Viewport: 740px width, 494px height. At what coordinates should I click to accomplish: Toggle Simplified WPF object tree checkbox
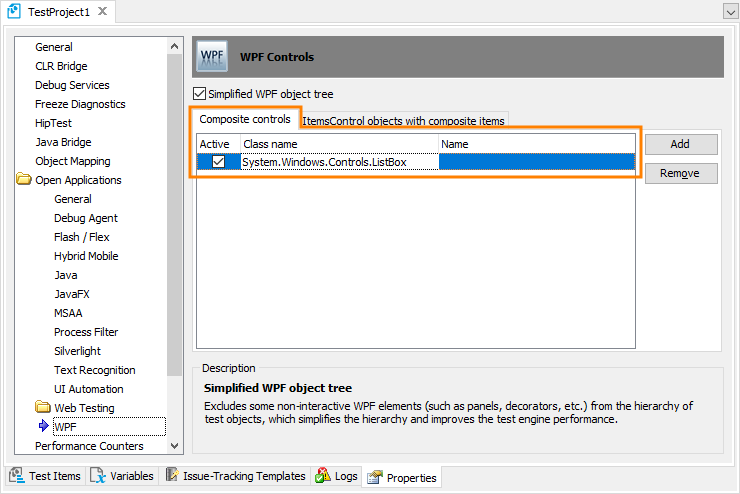[x=200, y=93]
